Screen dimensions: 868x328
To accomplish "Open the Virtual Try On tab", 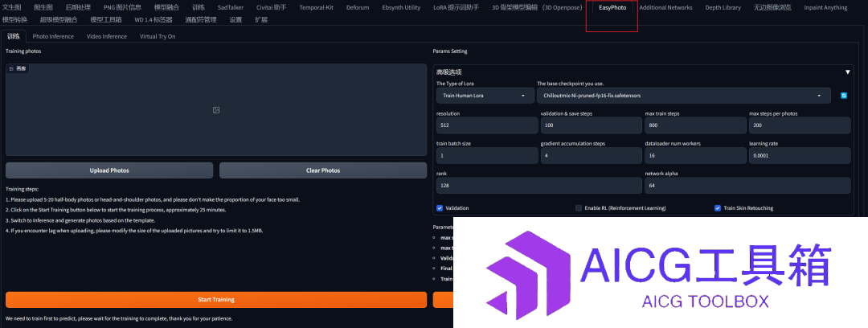I will (158, 36).
